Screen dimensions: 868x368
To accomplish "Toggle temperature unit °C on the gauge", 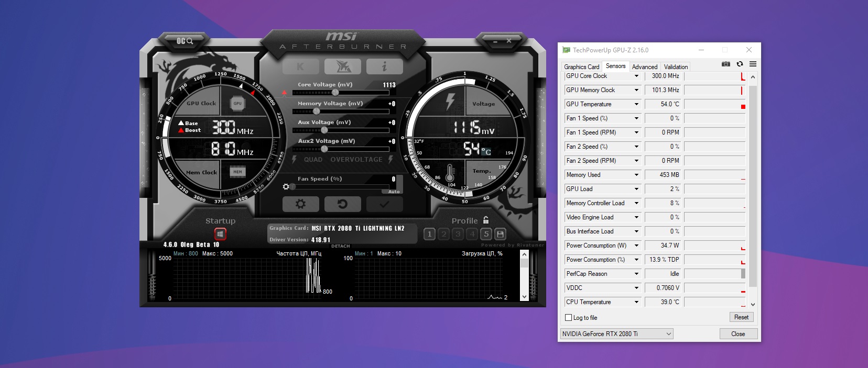I will [486, 152].
